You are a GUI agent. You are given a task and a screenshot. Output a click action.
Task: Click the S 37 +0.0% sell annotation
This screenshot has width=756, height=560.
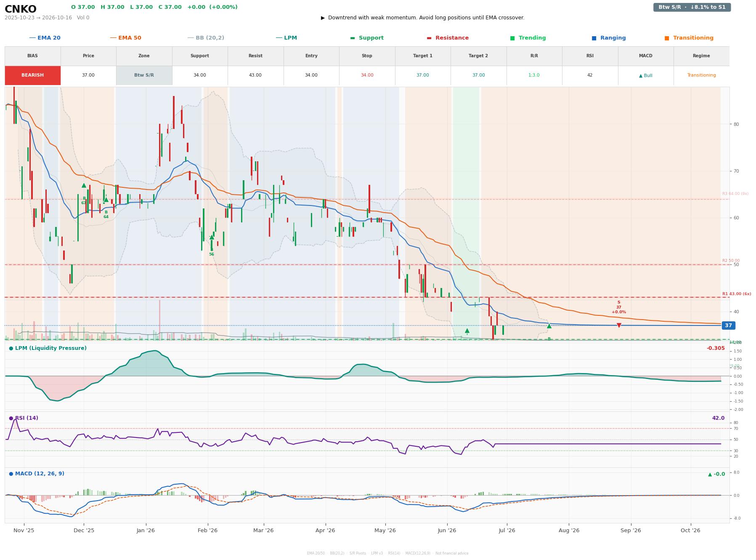618,307
